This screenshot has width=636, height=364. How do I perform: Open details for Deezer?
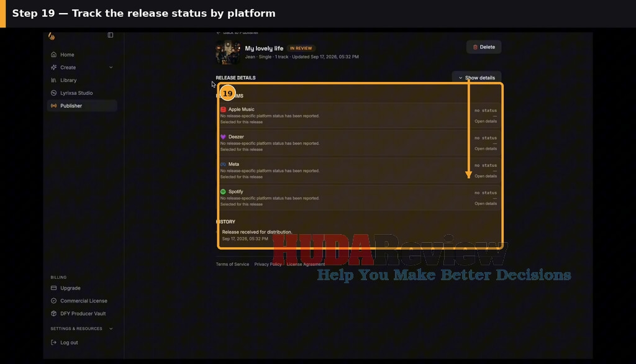[x=486, y=149]
